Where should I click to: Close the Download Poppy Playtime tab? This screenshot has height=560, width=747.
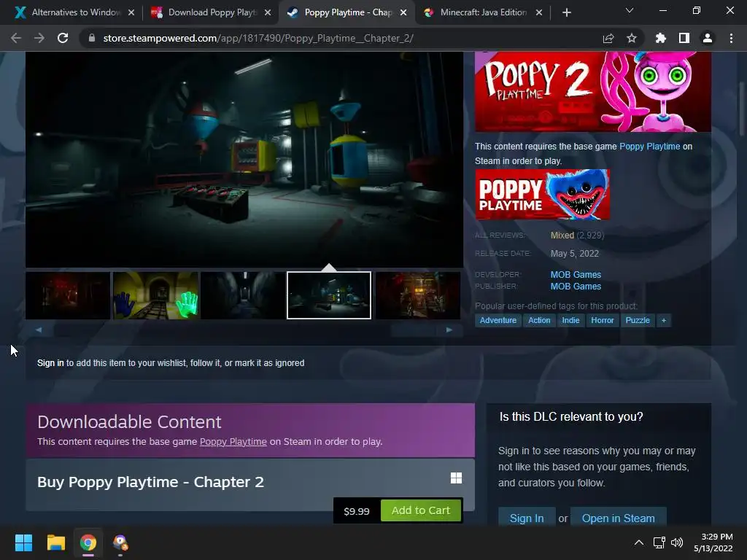point(268,12)
